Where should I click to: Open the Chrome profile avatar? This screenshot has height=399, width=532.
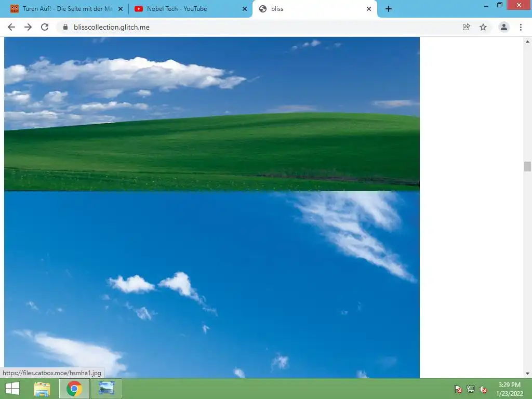[504, 27]
